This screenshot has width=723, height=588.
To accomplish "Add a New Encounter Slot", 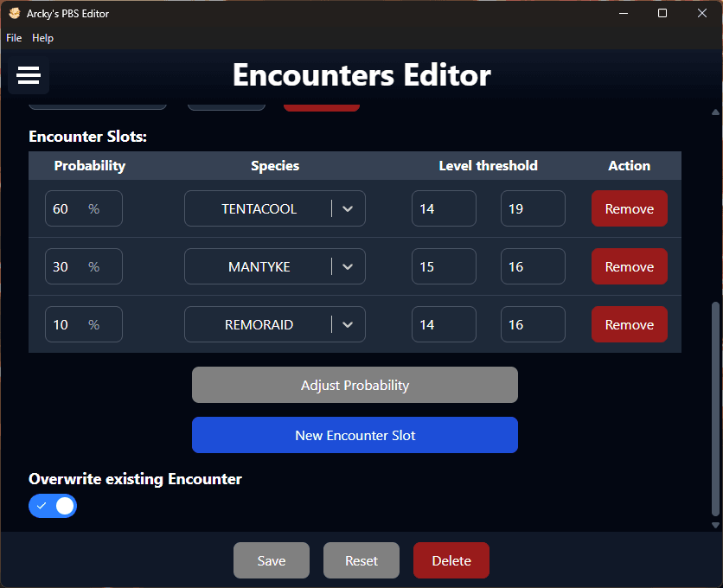I will [x=355, y=436].
